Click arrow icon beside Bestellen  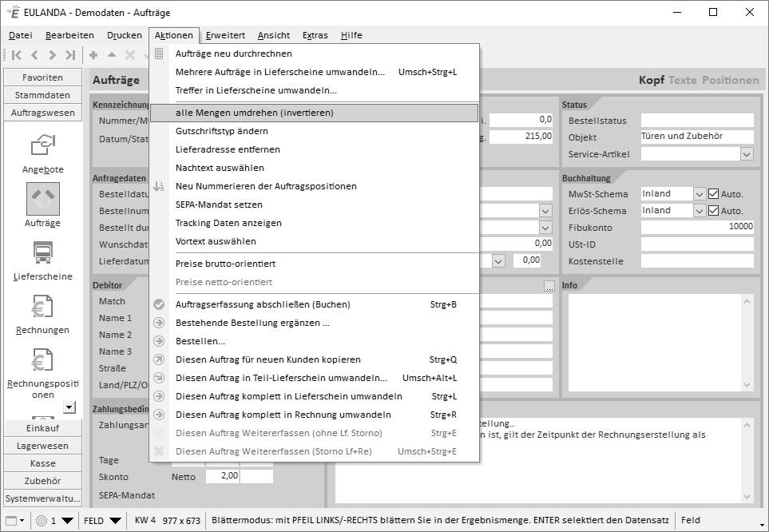pyautogui.click(x=159, y=341)
